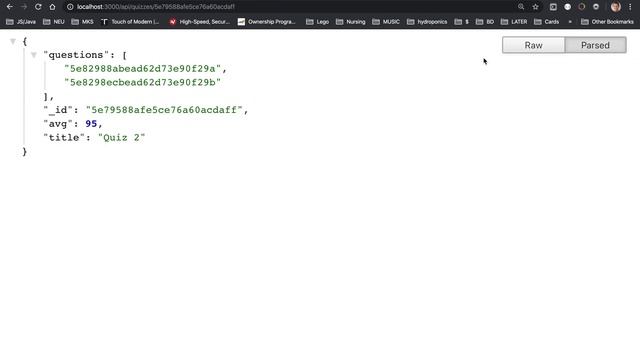Open the MUSIC bookmarks folder
The height and width of the screenshot is (360, 640).
(386, 22)
